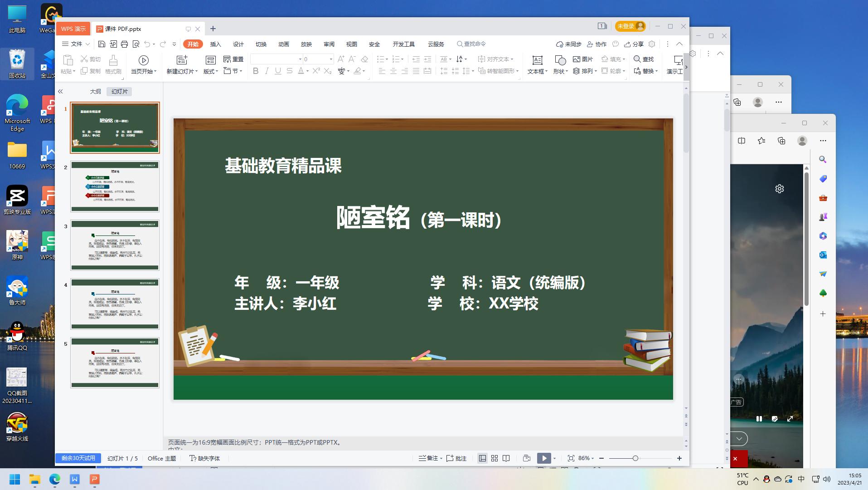
Task: Click the 剩余30天试用 trial button
Action: pyautogui.click(x=78, y=458)
